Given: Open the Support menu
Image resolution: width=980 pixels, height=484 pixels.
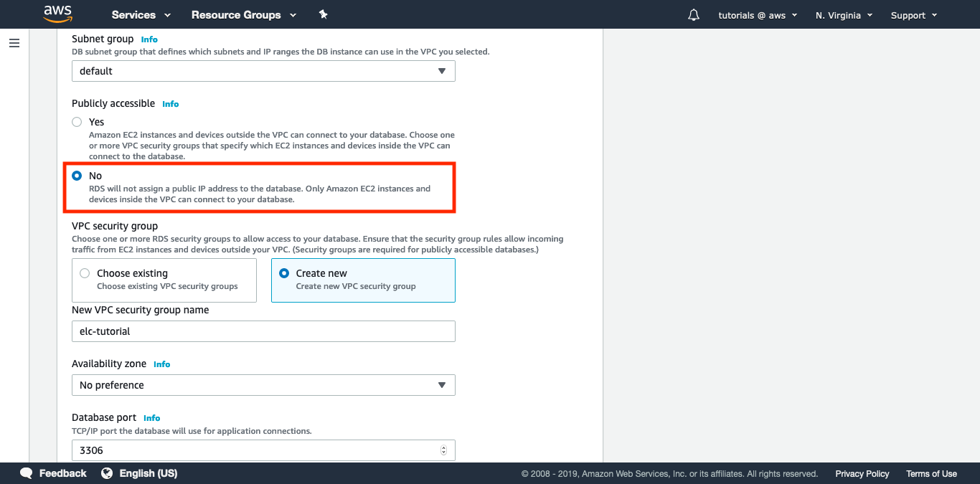Looking at the screenshot, I should coord(913,15).
